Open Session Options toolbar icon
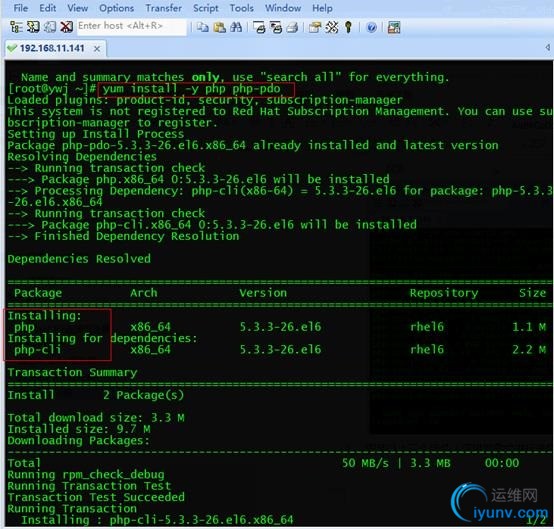Viewport: 554px width, 529px height. coord(315,27)
